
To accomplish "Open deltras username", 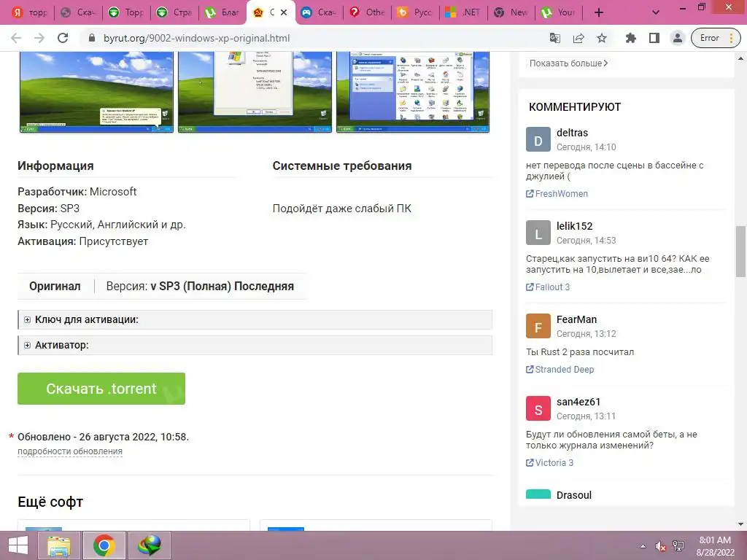I will point(572,133).
